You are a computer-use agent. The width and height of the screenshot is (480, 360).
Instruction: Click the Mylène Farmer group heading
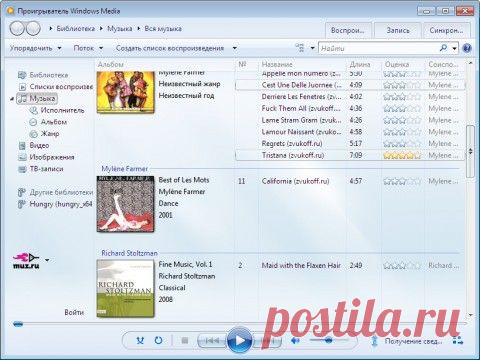[x=124, y=169]
